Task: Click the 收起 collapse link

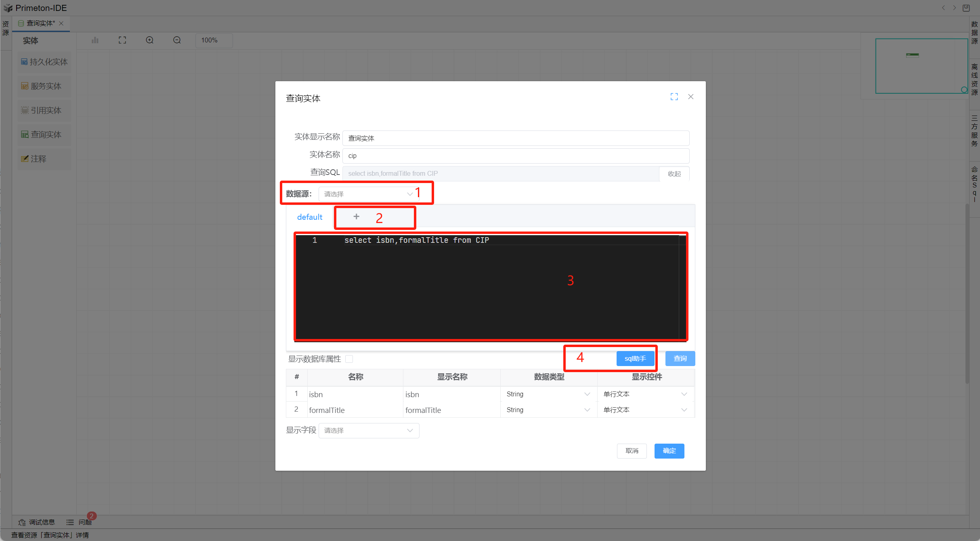Action: [x=674, y=174]
